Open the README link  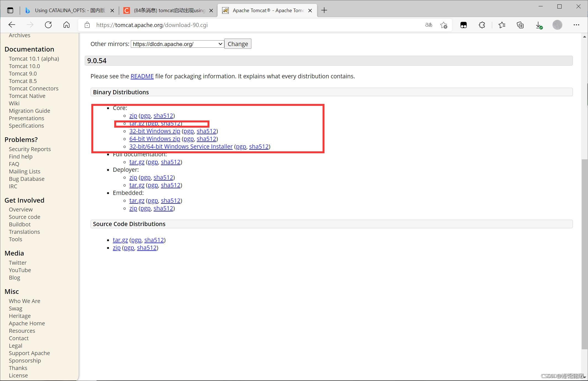pyautogui.click(x=142, y=76)
